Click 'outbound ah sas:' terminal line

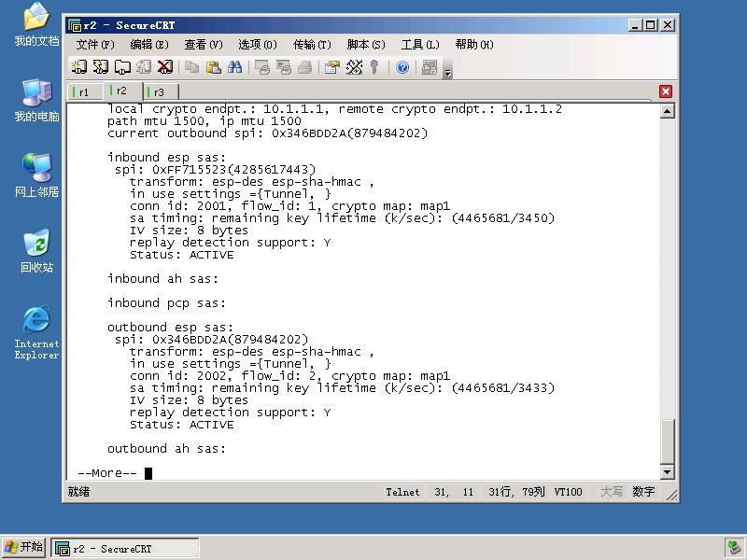(166, 449)
